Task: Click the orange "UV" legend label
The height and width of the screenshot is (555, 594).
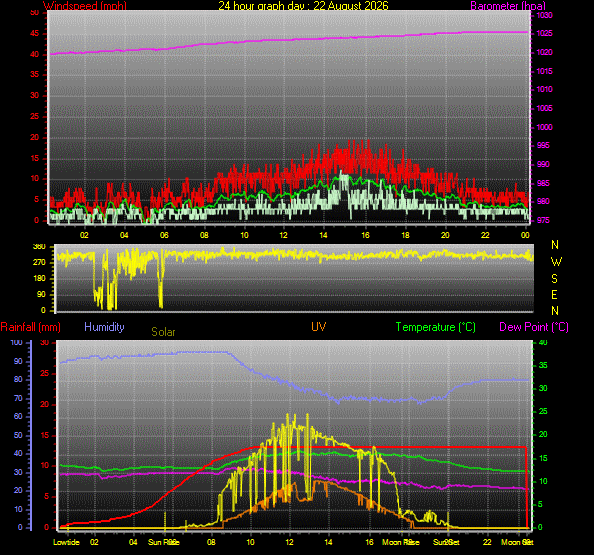Action: coord(319,327)
